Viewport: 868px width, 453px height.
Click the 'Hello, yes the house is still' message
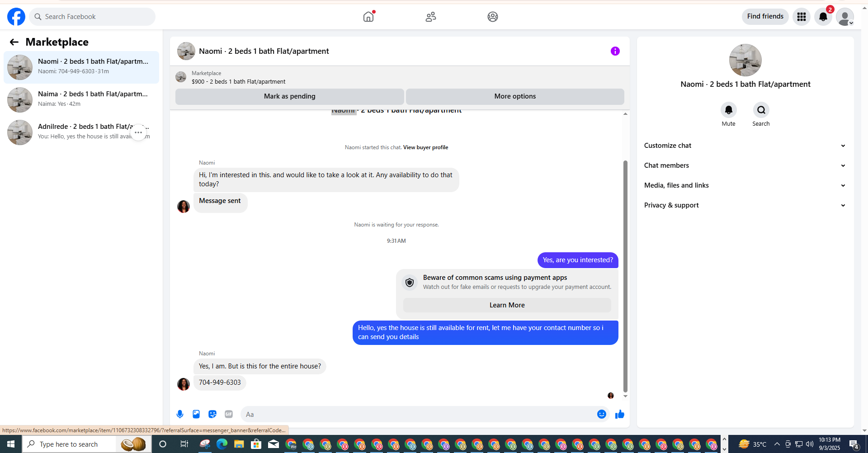coord(486,332)
